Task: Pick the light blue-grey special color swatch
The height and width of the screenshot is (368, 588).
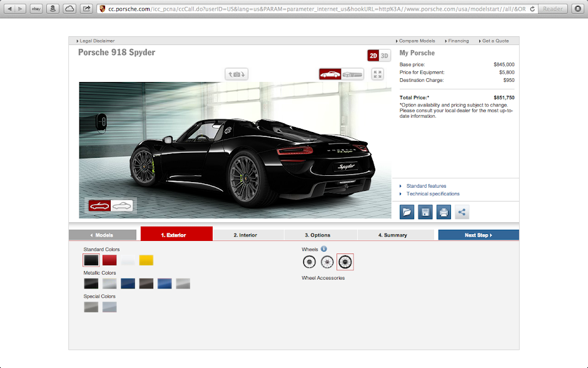Action: 109,307
